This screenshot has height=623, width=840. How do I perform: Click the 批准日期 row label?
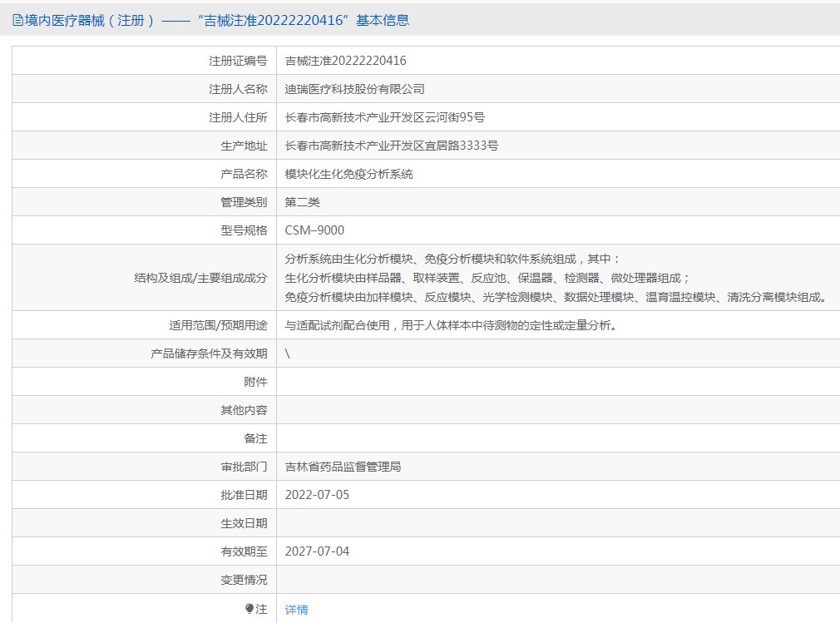click(x=244, y=495)
